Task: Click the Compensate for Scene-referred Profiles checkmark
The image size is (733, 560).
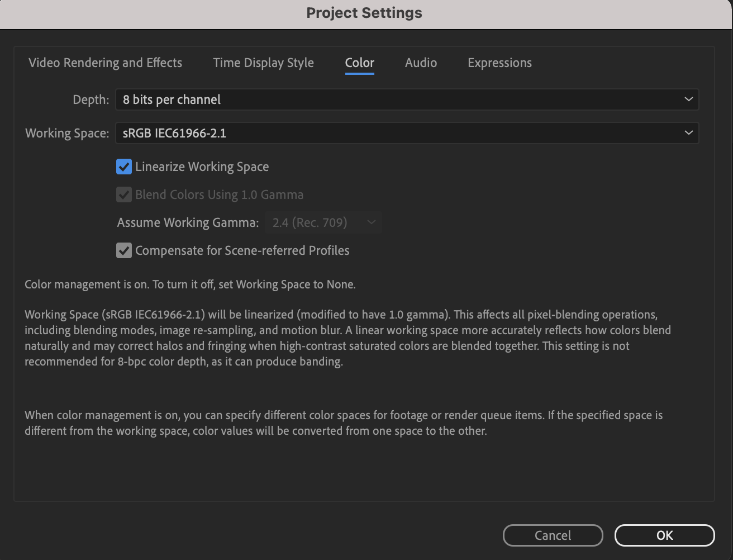Action: 123,250
